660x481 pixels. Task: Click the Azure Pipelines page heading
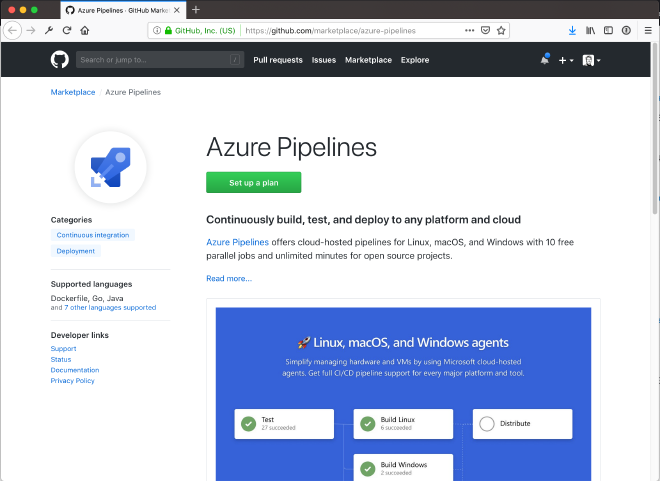(x=291, y=147)
